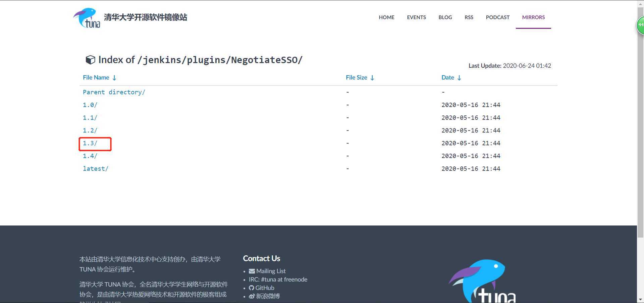The height and width of the screenshot is (303, 644).
Task: Open the BLOG menu item
Action: (x=445, y=17)
